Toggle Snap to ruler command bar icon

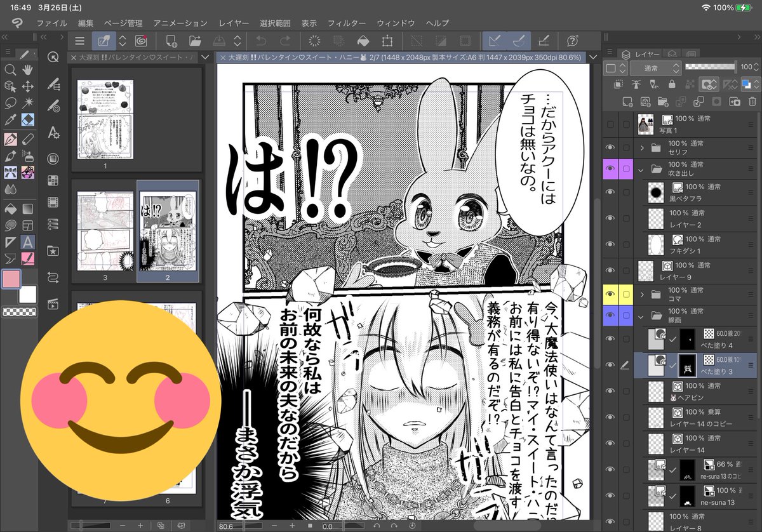click(x=495, y=41)
